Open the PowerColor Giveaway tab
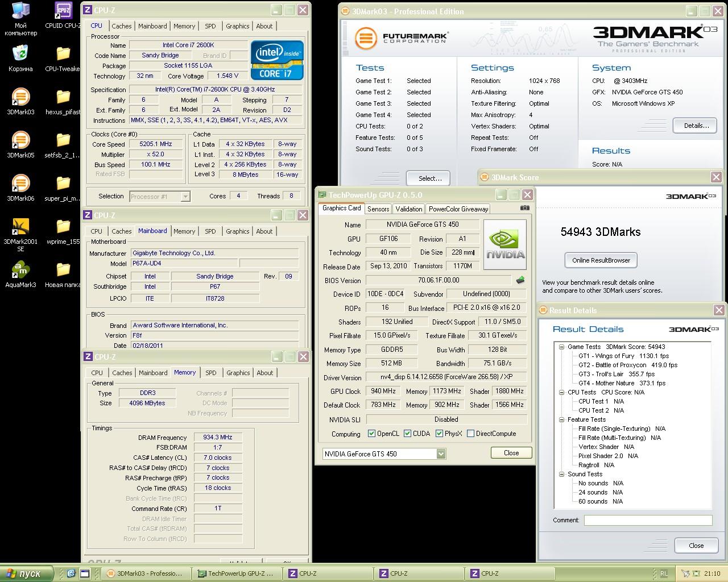The height and width of the screenshot is (582, 728). (x=458, y=209)
